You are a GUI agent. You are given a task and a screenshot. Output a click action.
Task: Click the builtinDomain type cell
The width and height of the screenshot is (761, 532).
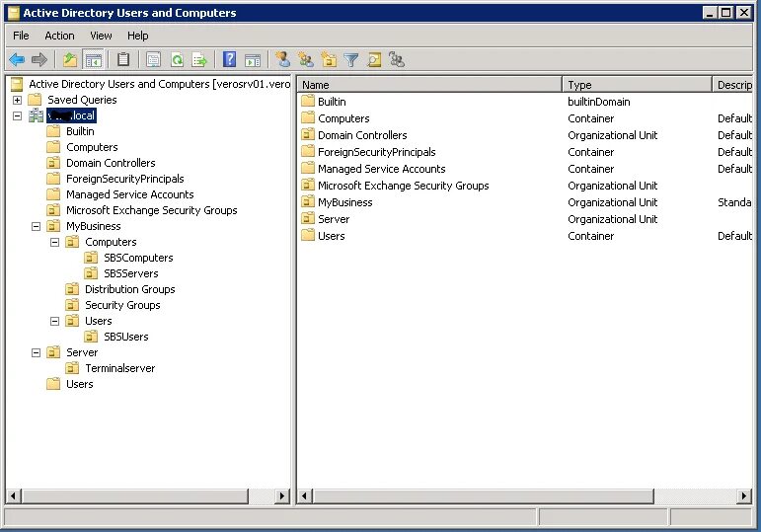coord(599,102)
